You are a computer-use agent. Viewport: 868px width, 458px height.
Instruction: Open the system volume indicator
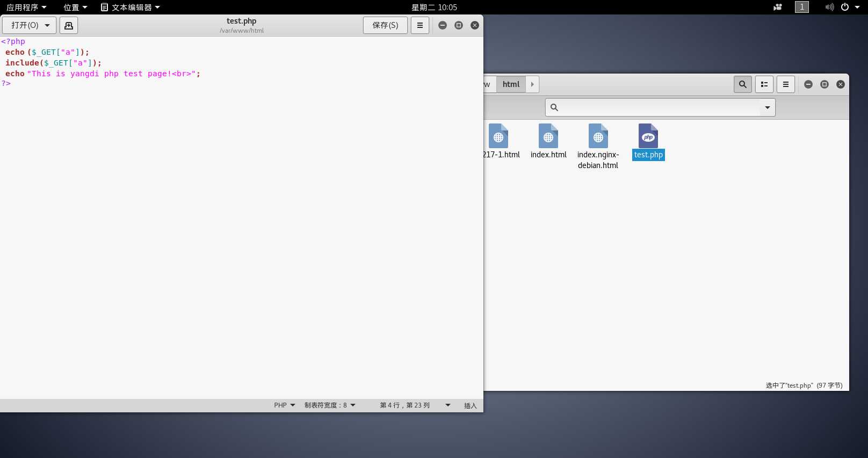click(x=829, y=7)
